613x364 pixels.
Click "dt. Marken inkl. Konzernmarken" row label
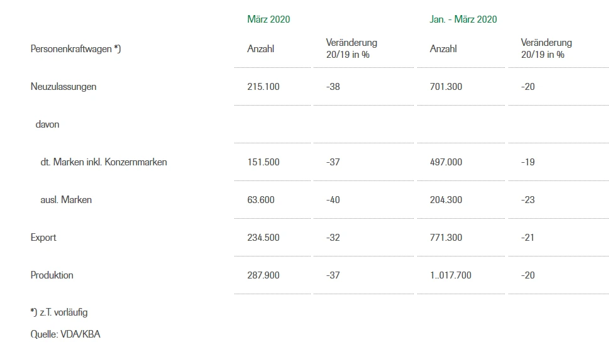(104, 162)
